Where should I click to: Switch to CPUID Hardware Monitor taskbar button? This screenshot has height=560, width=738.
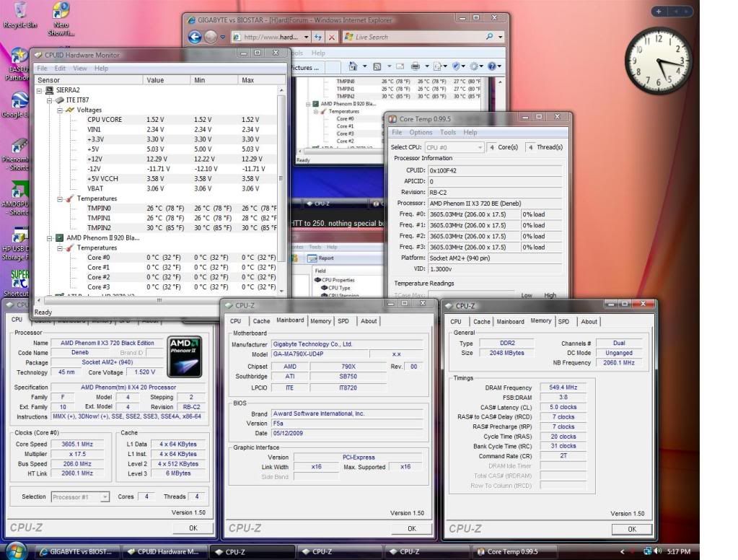pos(164,551)
